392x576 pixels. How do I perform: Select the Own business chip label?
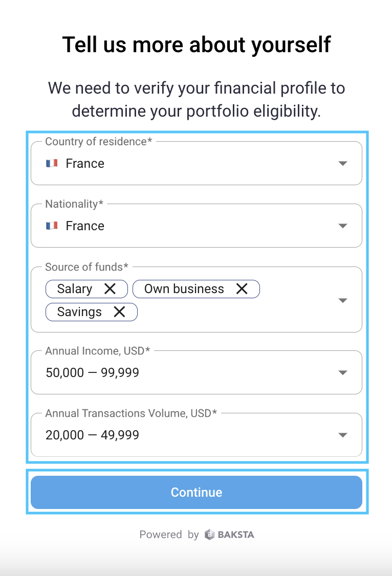coord(184,289)
